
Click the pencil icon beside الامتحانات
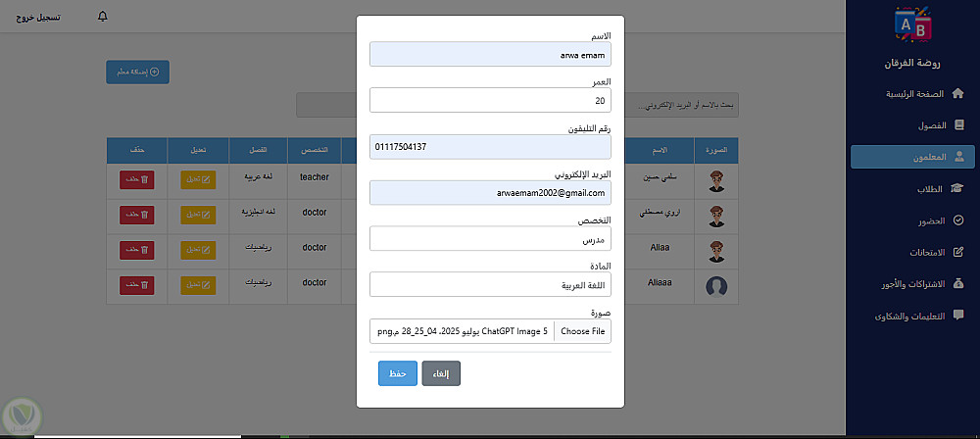click(958, 253)
